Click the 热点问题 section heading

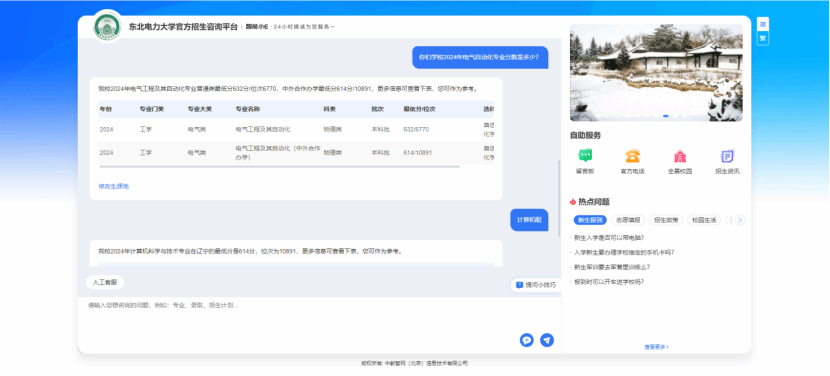pyautogui.click(x=593, y=202)
